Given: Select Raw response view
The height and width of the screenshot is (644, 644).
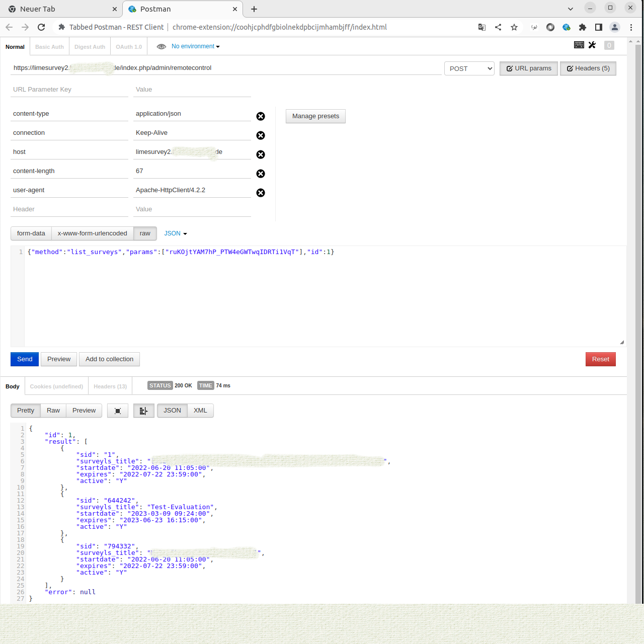Looking at the screenshot, I should point(53,411).
